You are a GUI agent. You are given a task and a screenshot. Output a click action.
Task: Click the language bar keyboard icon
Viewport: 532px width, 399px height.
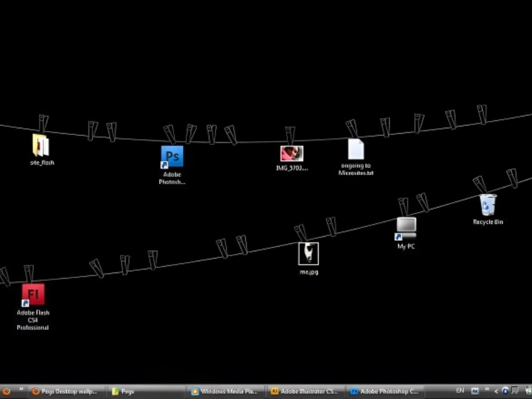(x=475, y=391)
